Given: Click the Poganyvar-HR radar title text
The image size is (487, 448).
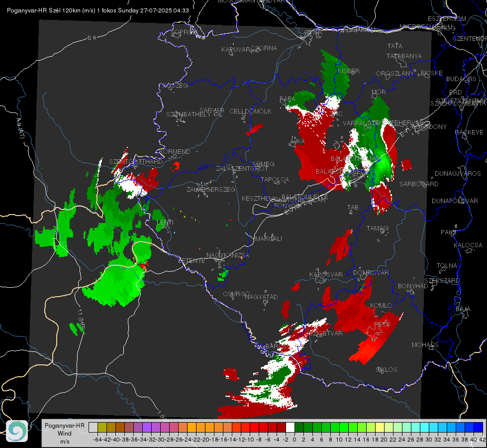Looking at the screenshot, I should coord(98,10).
